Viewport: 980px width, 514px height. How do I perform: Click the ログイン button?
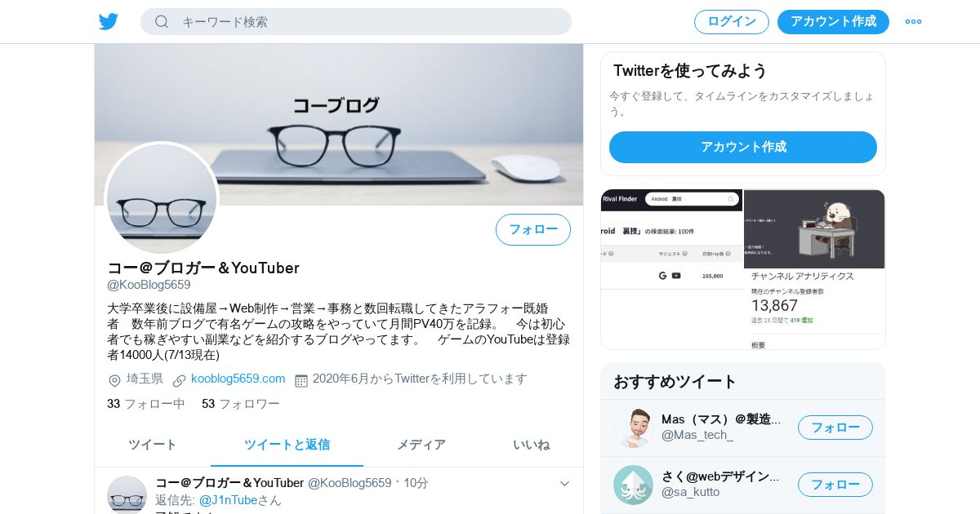click(732, 22)
